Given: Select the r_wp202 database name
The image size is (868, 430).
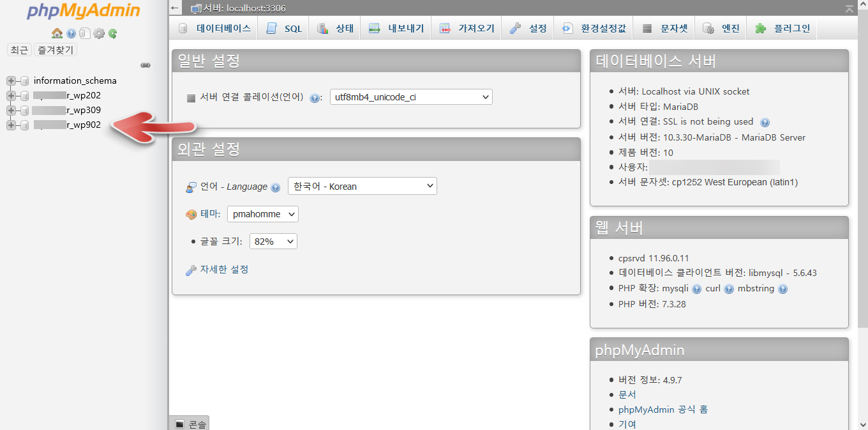Looking at the screenshot, I should [x=67, y=95].
